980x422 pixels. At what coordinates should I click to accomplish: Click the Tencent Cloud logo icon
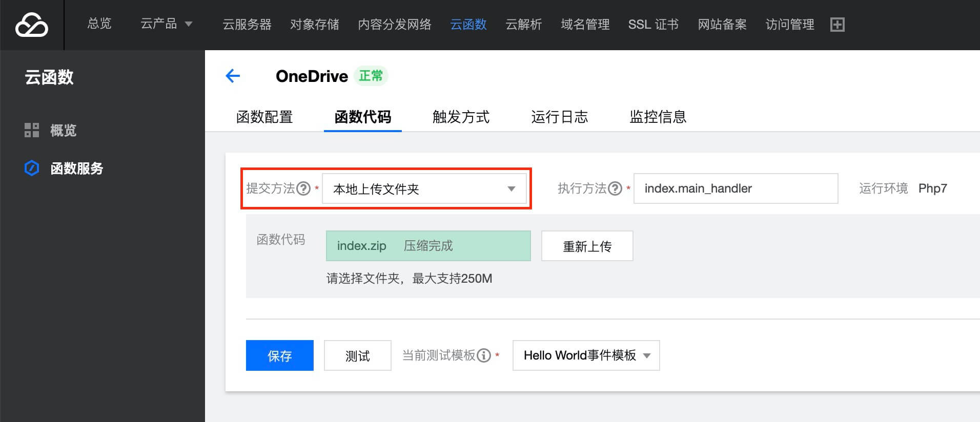pyautogui.click(x=32, y=25)
